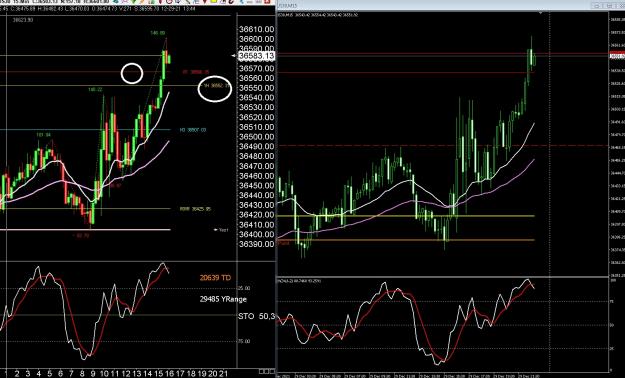Click hour 20 on the left chart time axis

point(213,374)
